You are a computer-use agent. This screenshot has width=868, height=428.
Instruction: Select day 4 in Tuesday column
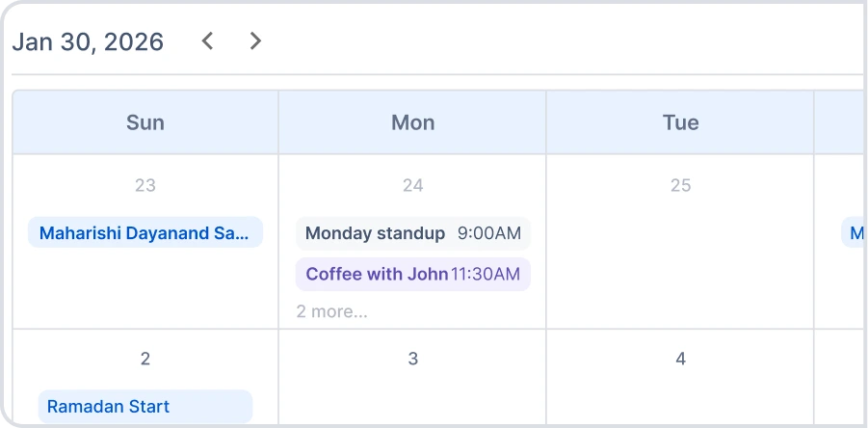[x=680, y=359]
